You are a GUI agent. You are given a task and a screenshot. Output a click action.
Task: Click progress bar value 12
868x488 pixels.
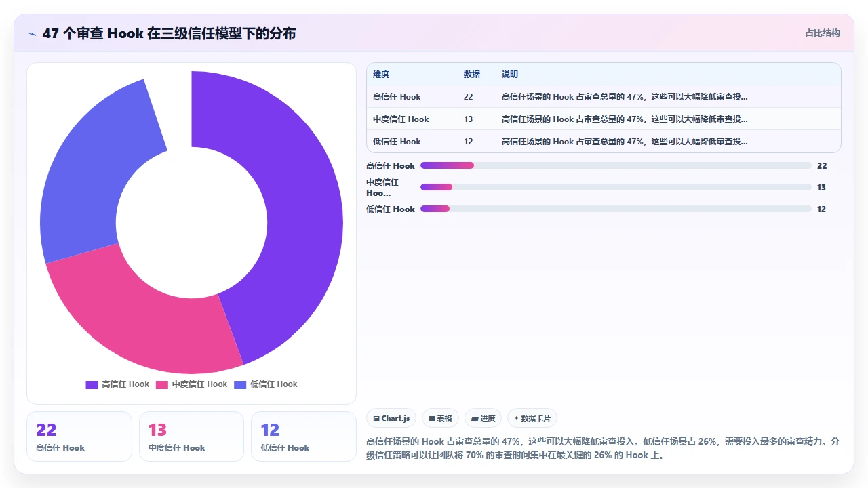821,209
